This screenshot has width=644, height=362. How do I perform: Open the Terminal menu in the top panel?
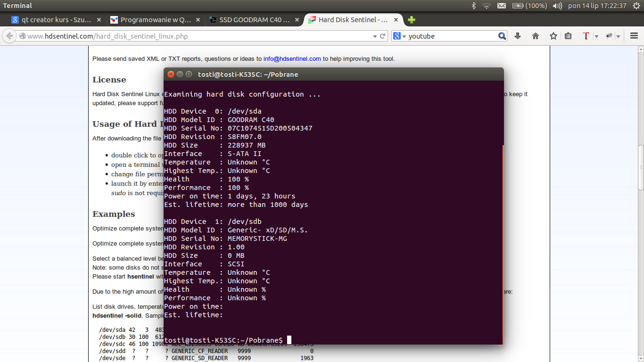(17, 6)
